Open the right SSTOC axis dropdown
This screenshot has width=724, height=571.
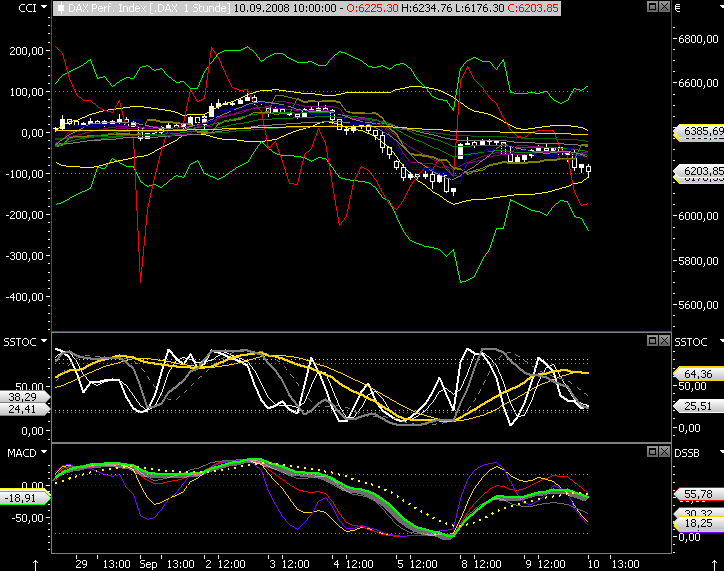point(721,341)
